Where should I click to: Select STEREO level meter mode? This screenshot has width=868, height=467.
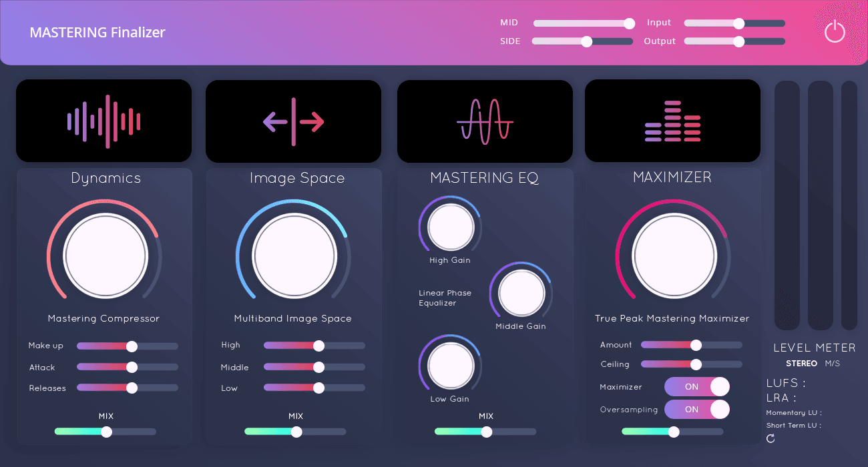(801, 364)
